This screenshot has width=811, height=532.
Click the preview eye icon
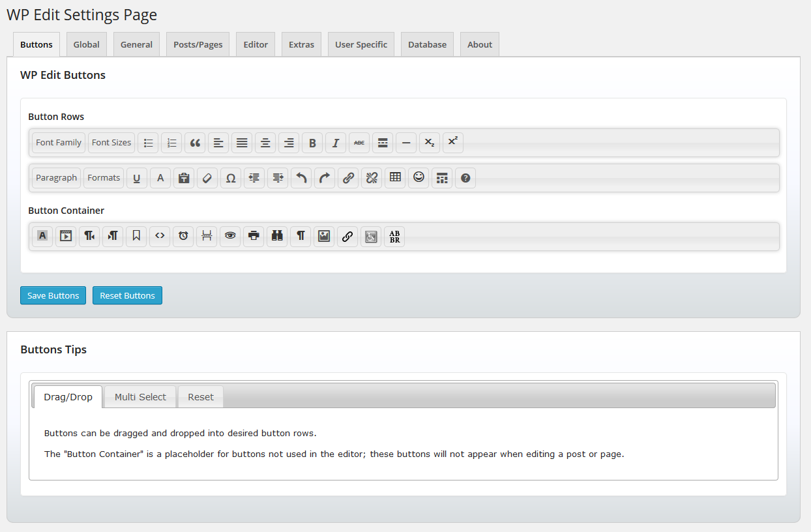coord(230,237)
